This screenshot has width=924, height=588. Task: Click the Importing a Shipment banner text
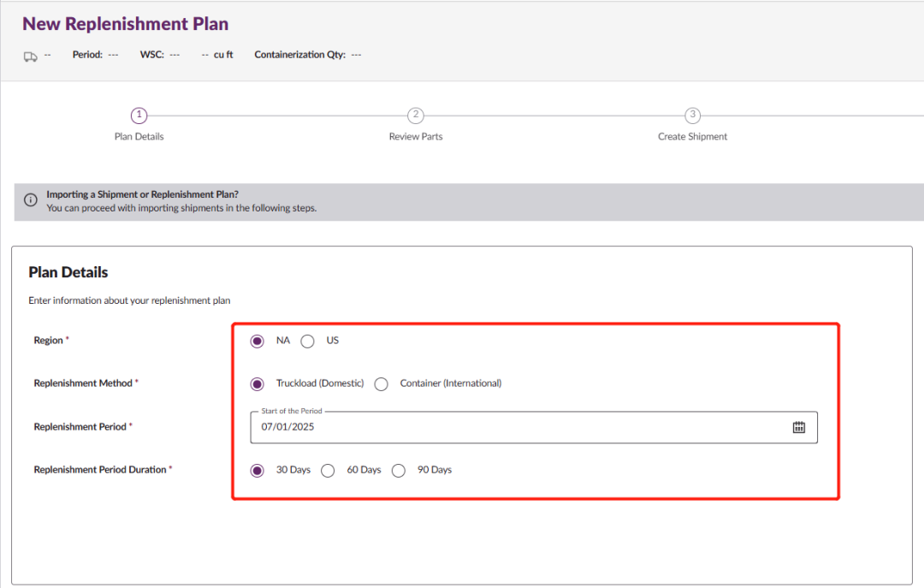(x=142, y=194)
